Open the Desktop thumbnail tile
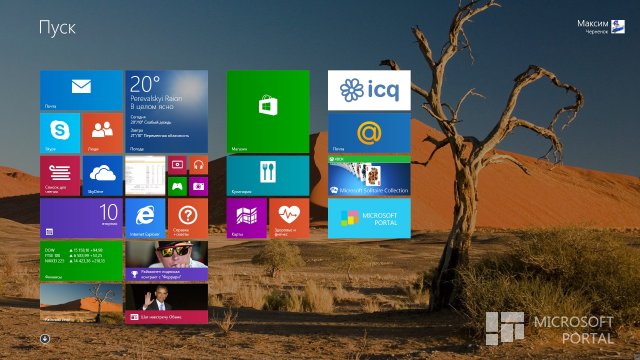The image size is (640, 360). [x=145, y=176]
